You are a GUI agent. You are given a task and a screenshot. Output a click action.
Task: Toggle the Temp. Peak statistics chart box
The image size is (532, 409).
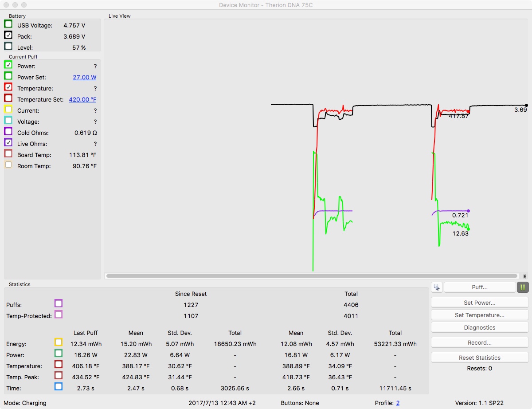(x=58, y=375)
